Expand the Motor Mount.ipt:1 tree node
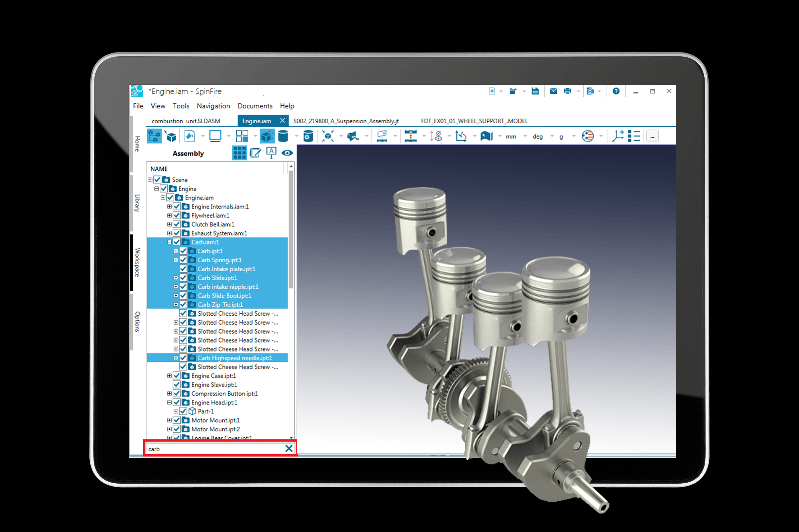The height and width of the screenshot is (532, 799). 169,420
